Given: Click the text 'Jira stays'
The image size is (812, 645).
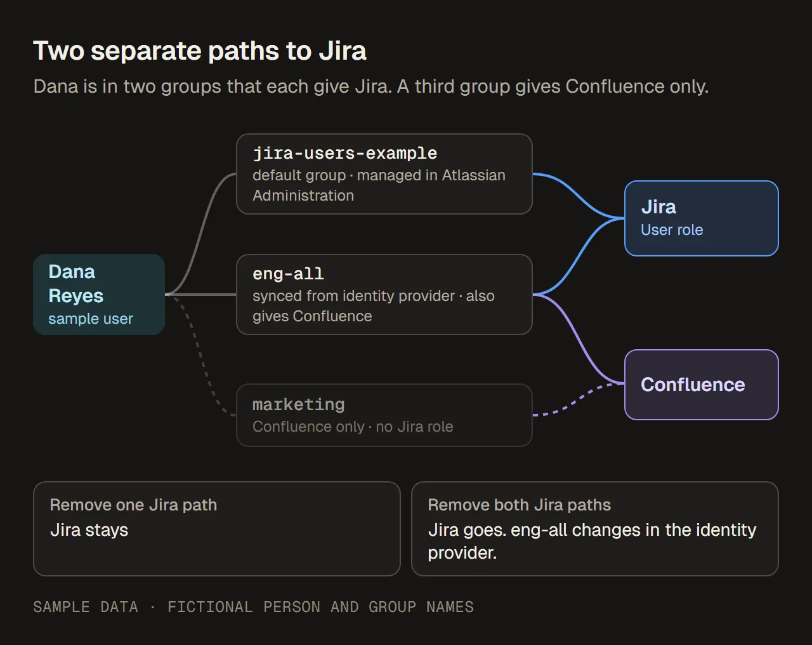Looking at the screenshot, I should (89, 530).
